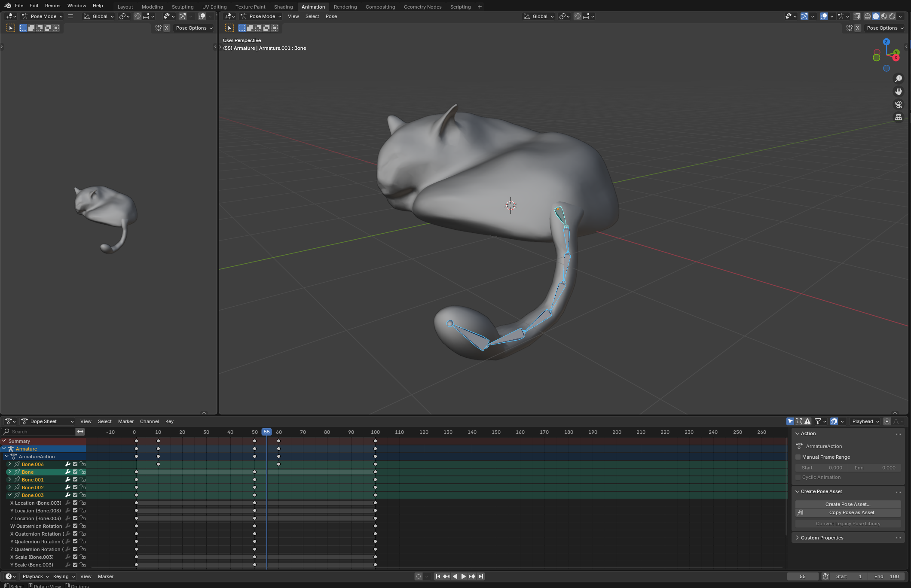Toggle camera view icon in viewport
Image resolution: width=911 pixels, height=588 pixels.
tap(898, 104)
